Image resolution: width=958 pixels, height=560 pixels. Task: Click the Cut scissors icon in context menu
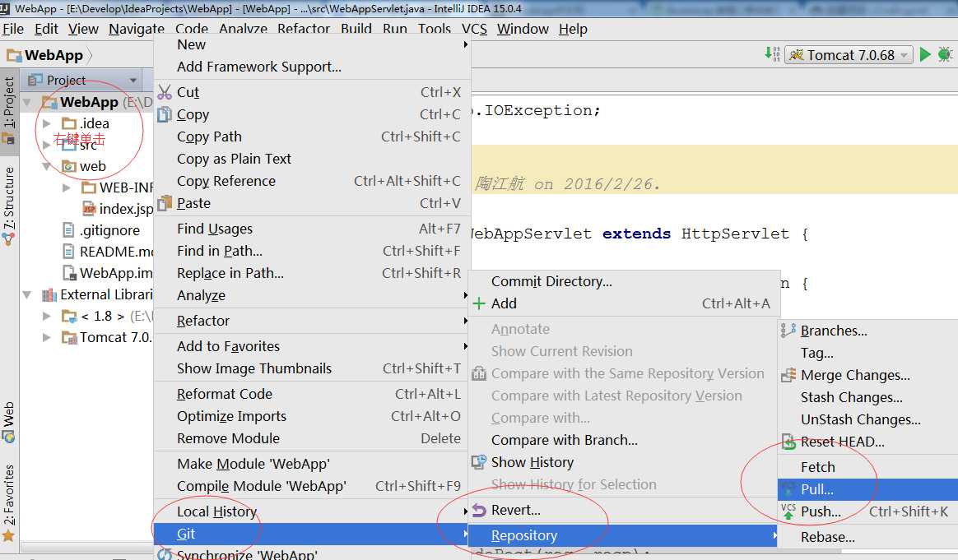(165, 92)
